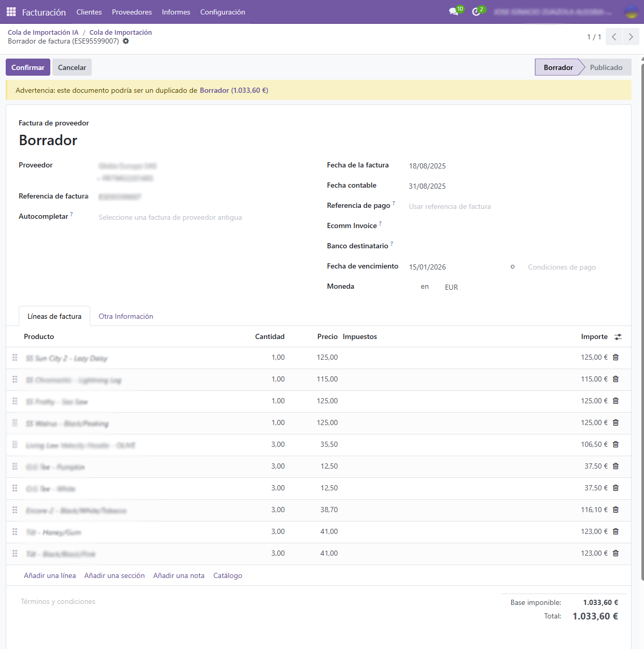
Task: Click the column settings adjust icon
Action: [618, 337]
